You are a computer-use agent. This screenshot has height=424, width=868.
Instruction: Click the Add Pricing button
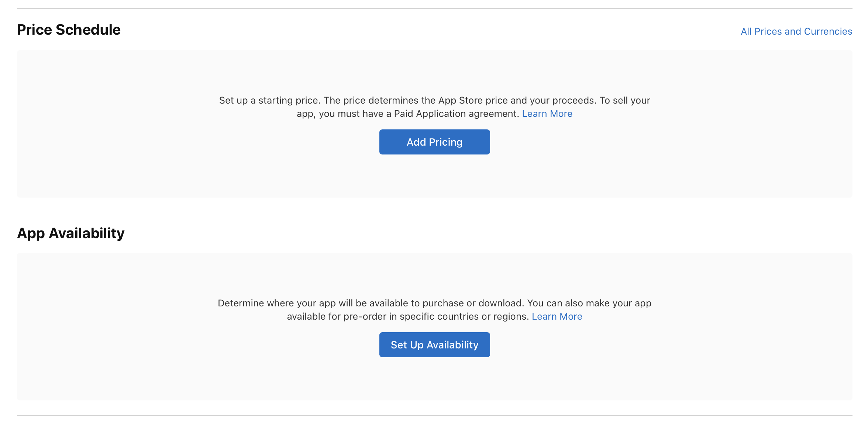pos(434,142)
